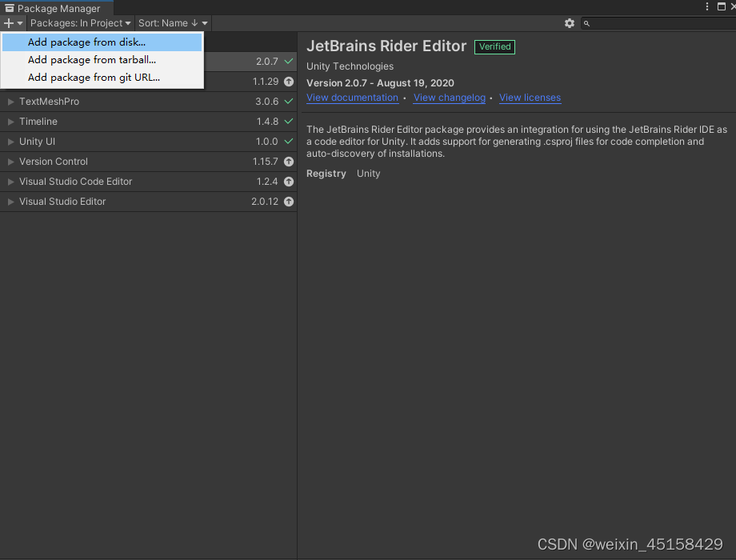Screen dimensions: 736x560
Task: Expand Visual Studio Code Editor versions
Action: click(10, 182)
